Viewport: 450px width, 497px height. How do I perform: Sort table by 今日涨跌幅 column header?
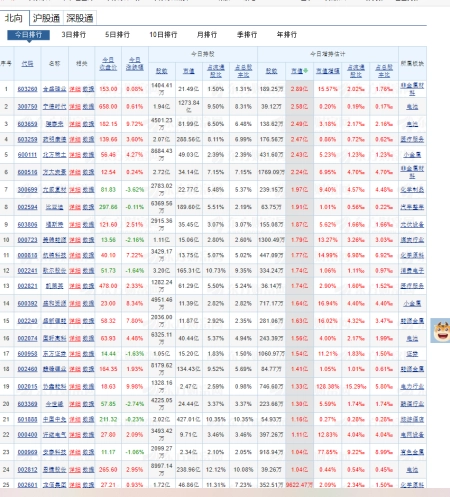pos(135,63)
